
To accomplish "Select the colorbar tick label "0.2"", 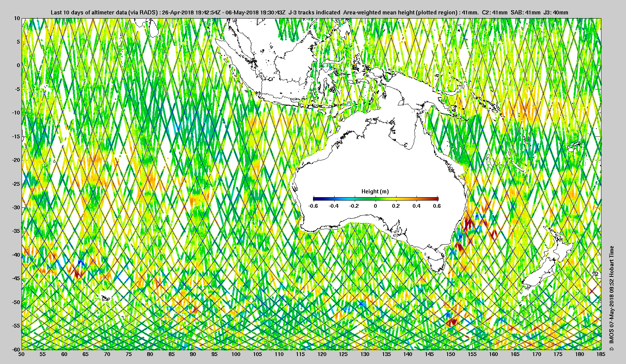I will pyautogui.click(x=396, y=206).
